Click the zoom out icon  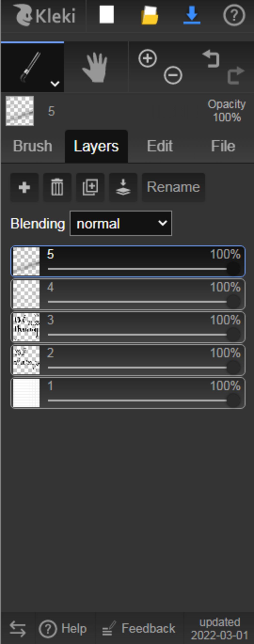tap(173, 75)
